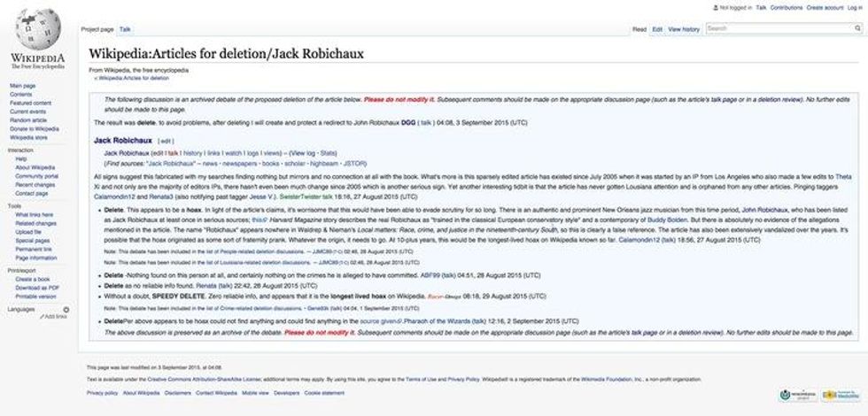Click the Wikipedia:Articles for deletion breadcrumb
Screen dimensions: 868x416
click(134, 78)
